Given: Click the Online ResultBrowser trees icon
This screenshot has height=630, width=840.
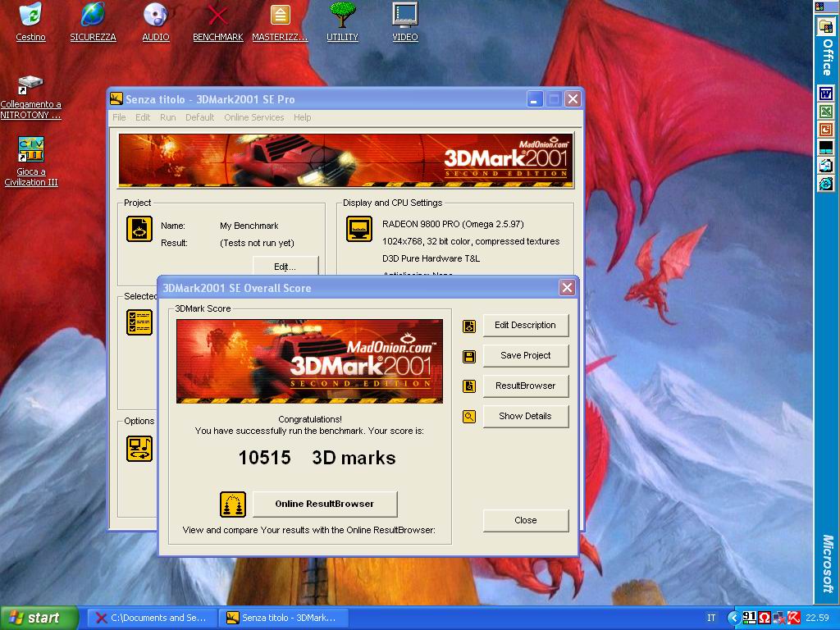Looking at the screenshot, I should coord(232,504).
